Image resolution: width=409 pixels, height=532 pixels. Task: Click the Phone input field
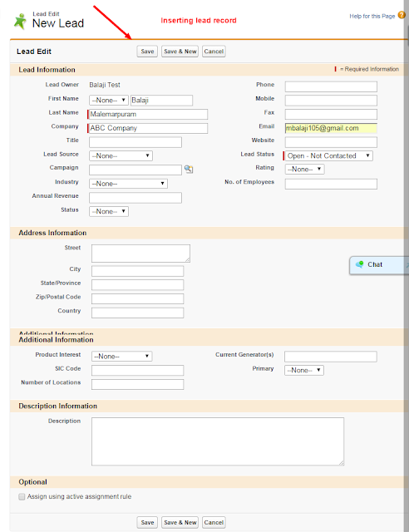(331, 86)
